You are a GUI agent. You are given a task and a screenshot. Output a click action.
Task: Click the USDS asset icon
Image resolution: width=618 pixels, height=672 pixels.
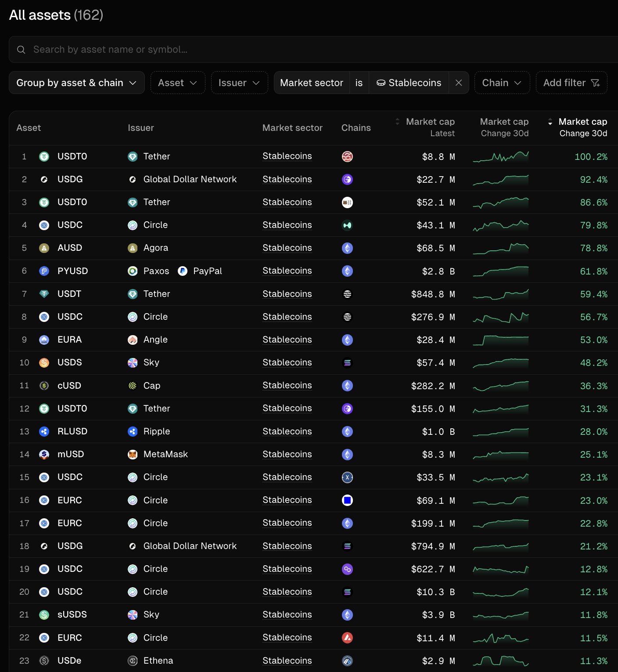44,363
